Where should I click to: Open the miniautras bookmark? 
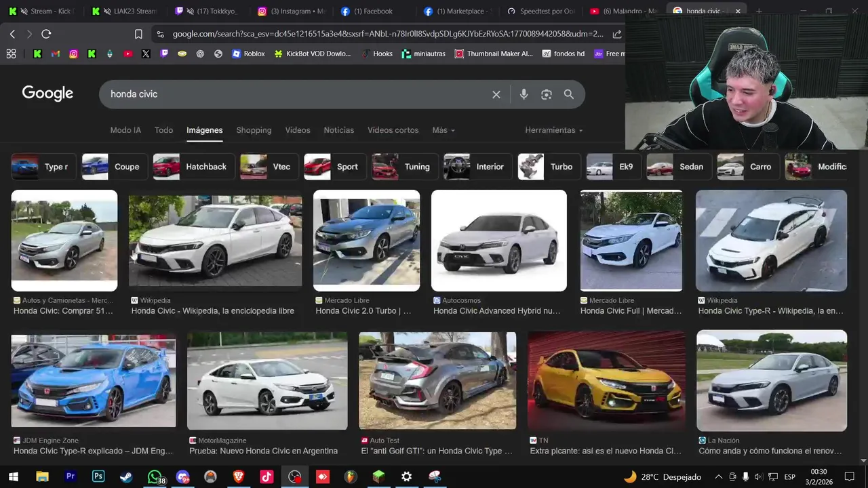coord(424,54)
